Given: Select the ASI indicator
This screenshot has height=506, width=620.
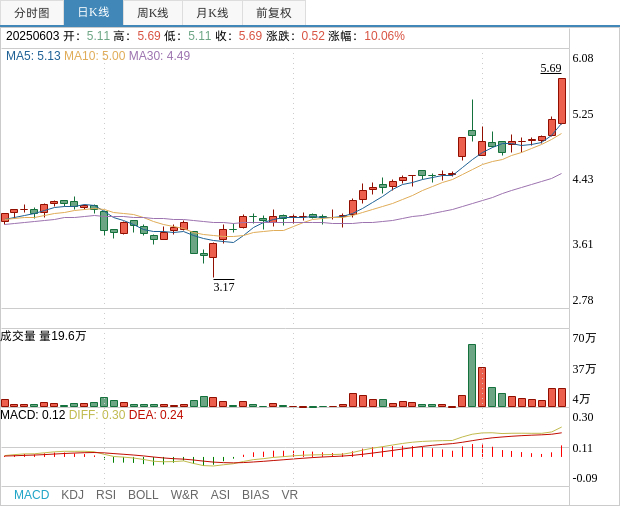Looking at the screenshot, I should click(220, 495).
